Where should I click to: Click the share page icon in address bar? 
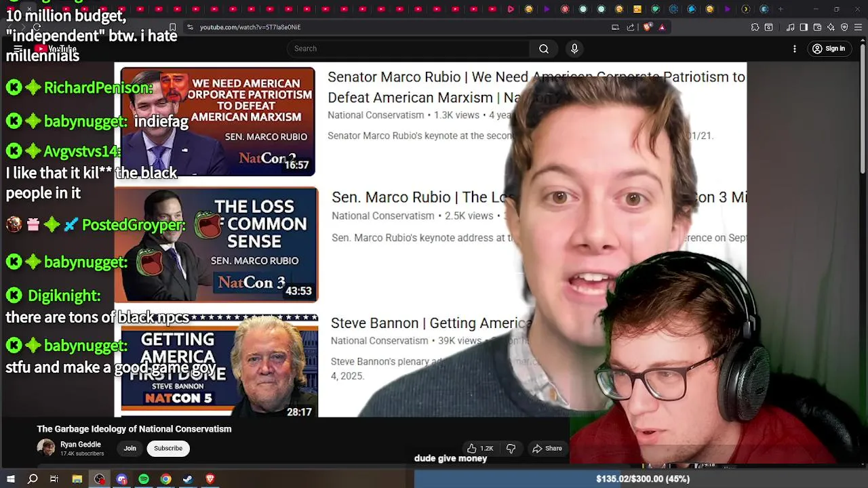coord(631,27)
